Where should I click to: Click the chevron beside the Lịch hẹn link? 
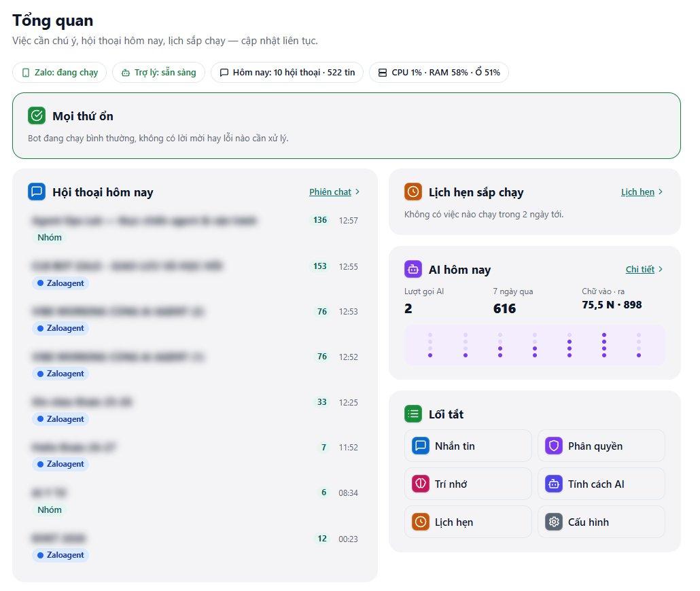(661, 192)
